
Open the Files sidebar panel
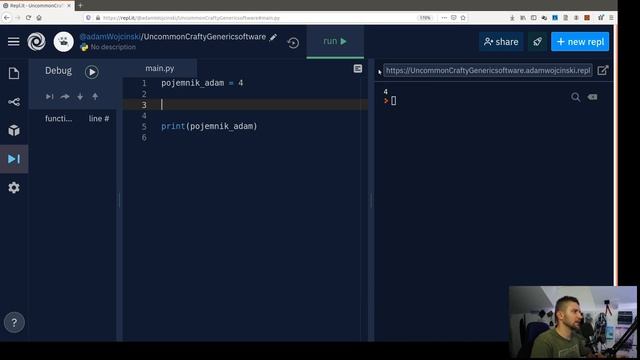click(14, 73)
